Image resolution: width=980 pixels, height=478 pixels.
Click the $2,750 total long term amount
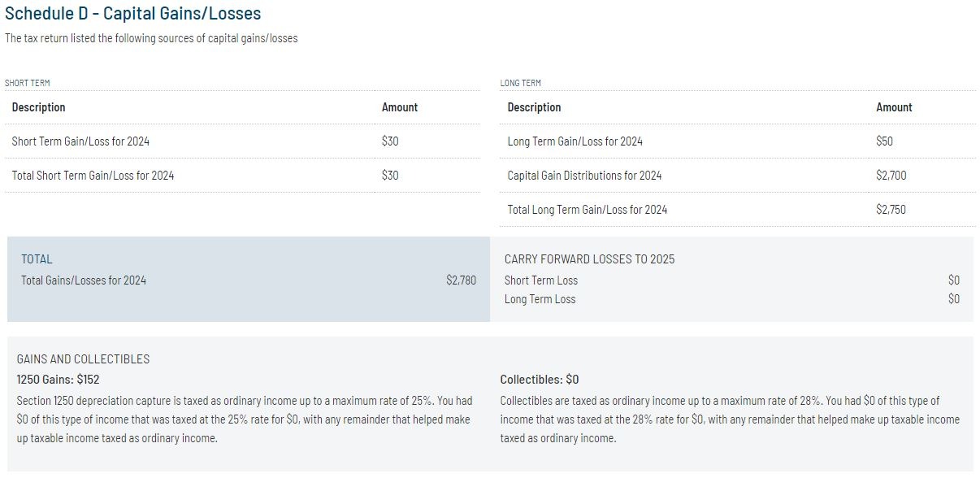coord(891,210)
